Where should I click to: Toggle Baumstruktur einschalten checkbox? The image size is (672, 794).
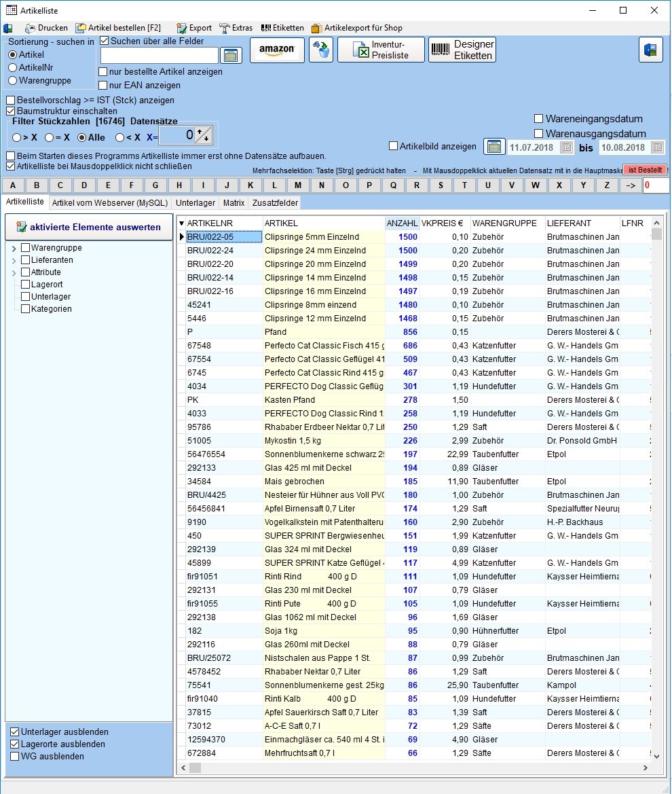11,111
